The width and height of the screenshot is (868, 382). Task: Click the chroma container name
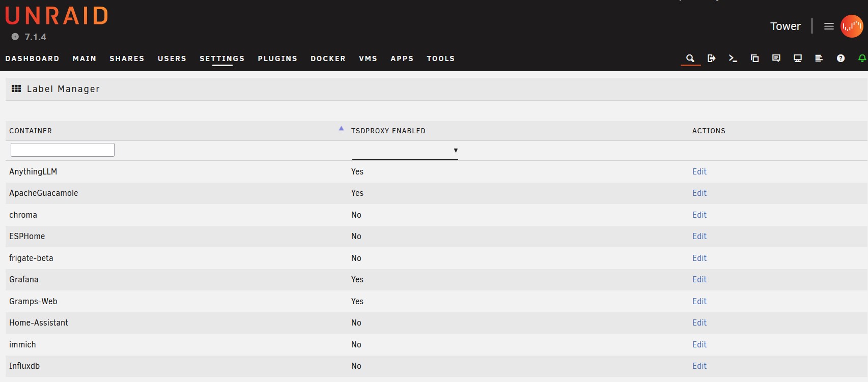[x=23, y=215]
